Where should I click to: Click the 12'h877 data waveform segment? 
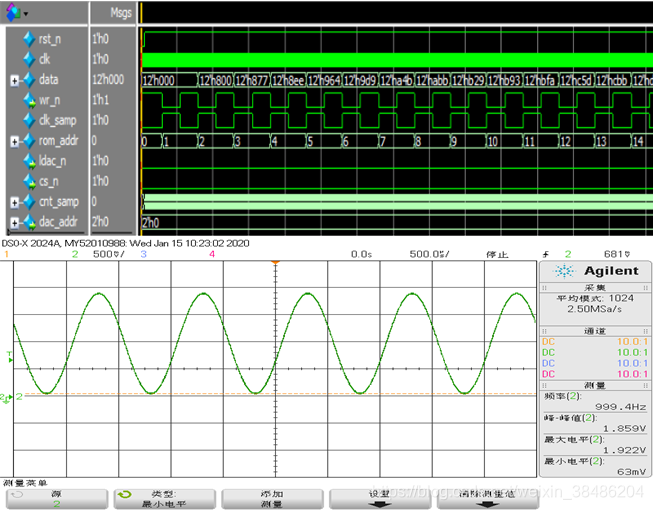coord(252,80)
